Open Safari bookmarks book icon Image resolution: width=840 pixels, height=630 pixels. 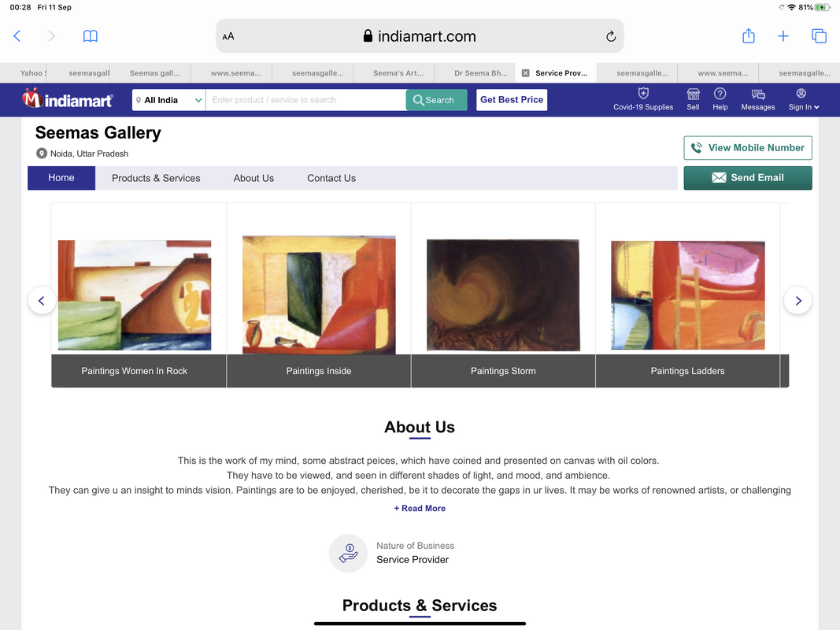[x=90, y=36]
